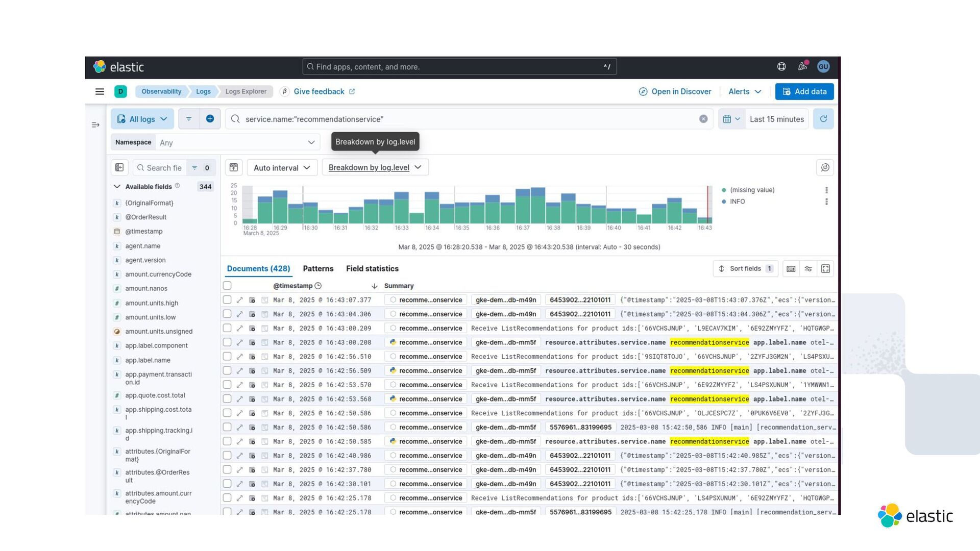
Task: Expand the Namespace Any dropdown
Action: [x=237, y=142]
